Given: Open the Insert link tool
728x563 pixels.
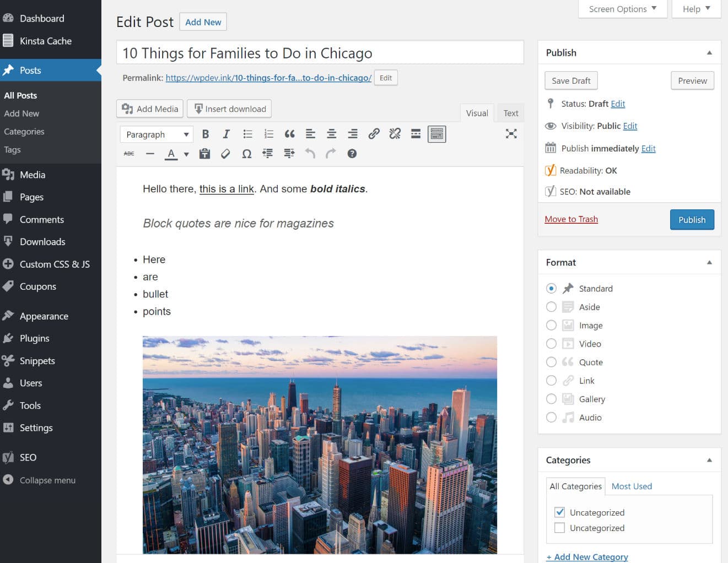Looking at the screenshot, I should 374,133.
